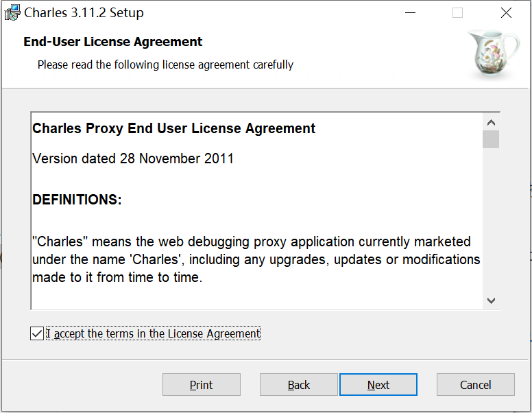Close the Charles Setup window

(506, 13)
